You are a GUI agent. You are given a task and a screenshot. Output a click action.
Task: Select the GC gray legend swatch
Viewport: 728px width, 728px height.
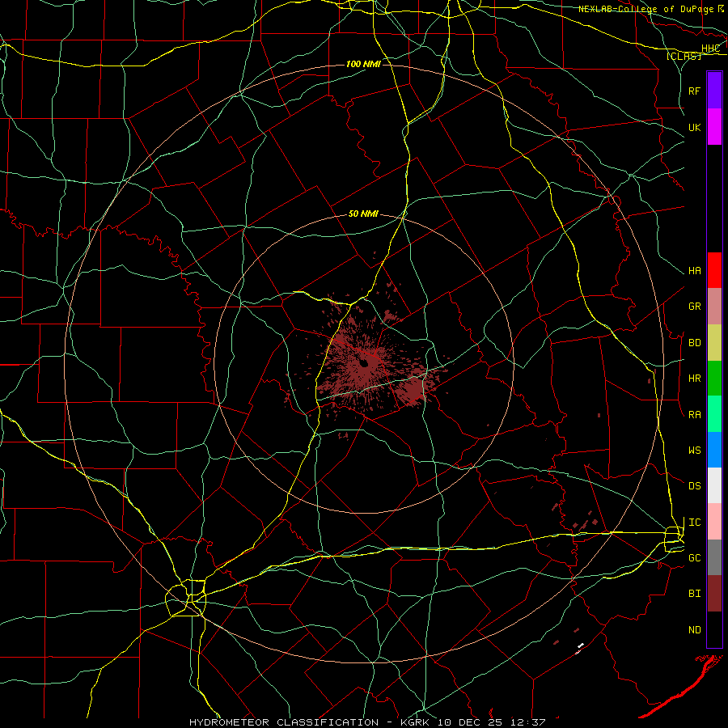[714, 557]
